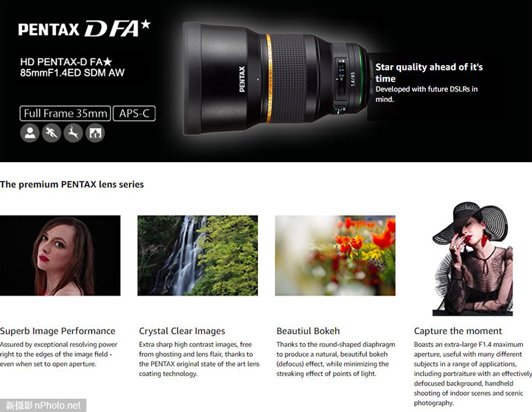
Task: Click the indoor house scene icon
Action: coord(95,133)
